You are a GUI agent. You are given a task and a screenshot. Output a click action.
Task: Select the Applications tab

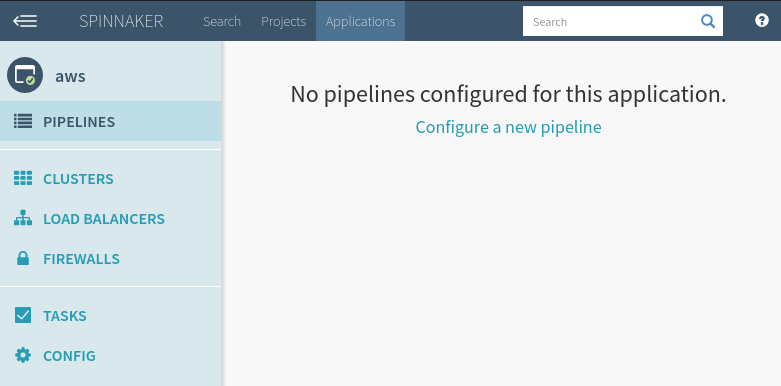360,21
